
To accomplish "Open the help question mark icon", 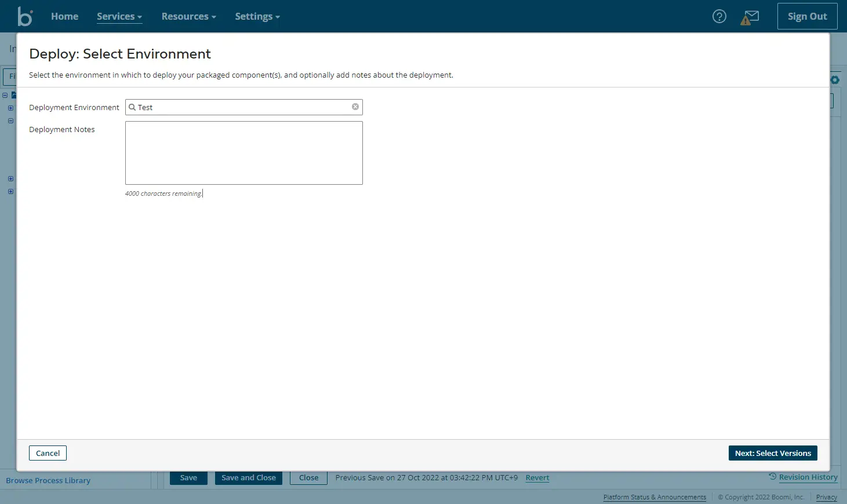I will (719, 16).
